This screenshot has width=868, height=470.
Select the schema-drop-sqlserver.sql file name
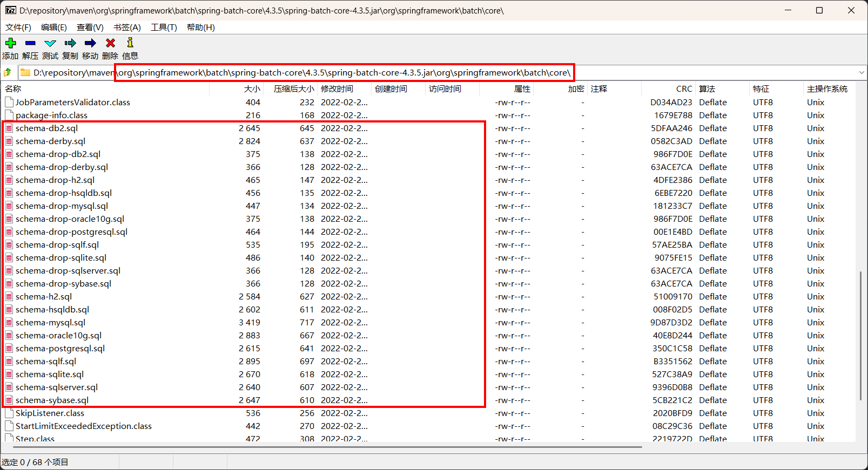coord(68,271)
